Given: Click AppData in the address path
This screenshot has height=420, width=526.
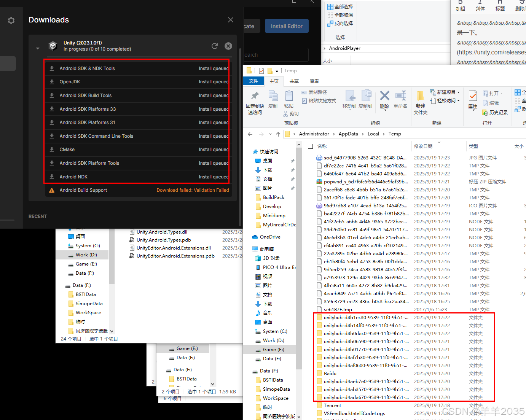Looking at the screenshot, I should [348, 134].
